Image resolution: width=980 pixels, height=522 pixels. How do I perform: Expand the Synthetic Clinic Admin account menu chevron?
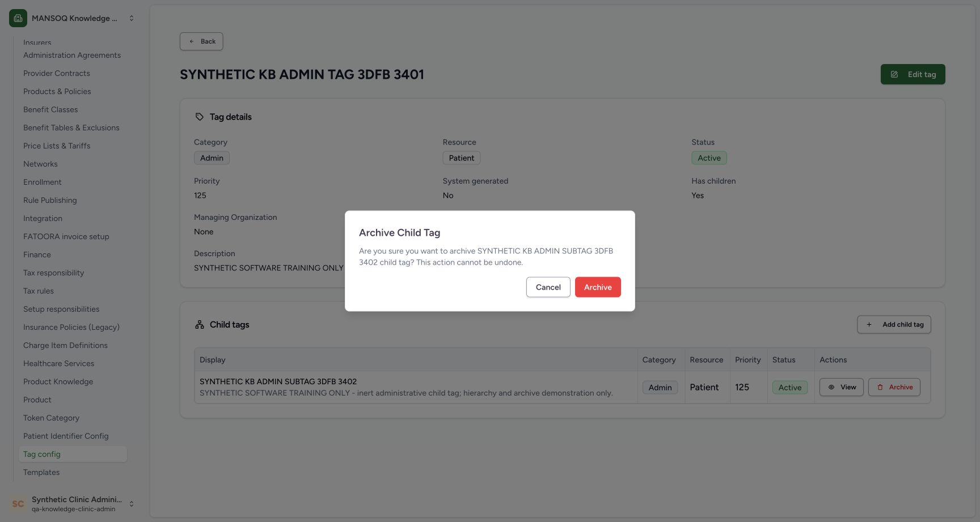132,504
